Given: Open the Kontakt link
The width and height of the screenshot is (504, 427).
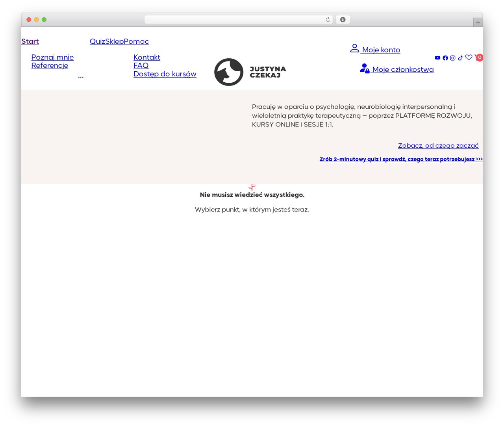Looking at the screenshot, I should click(147, 57).
